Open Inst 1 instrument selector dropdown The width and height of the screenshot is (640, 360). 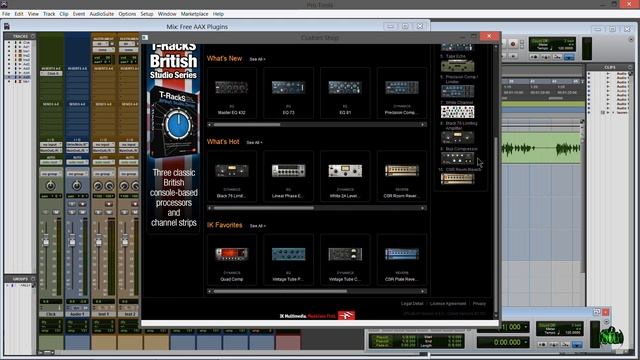pyautogui.click(x=103, y=50)
